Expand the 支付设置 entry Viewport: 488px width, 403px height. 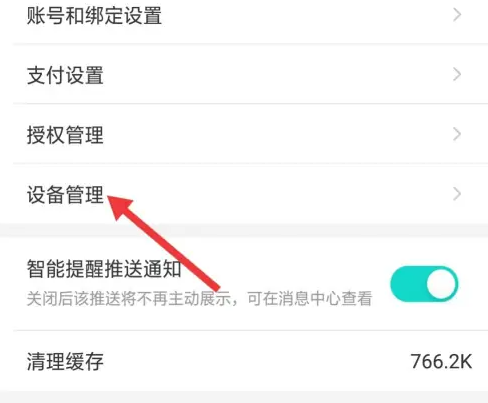[244, 75]
